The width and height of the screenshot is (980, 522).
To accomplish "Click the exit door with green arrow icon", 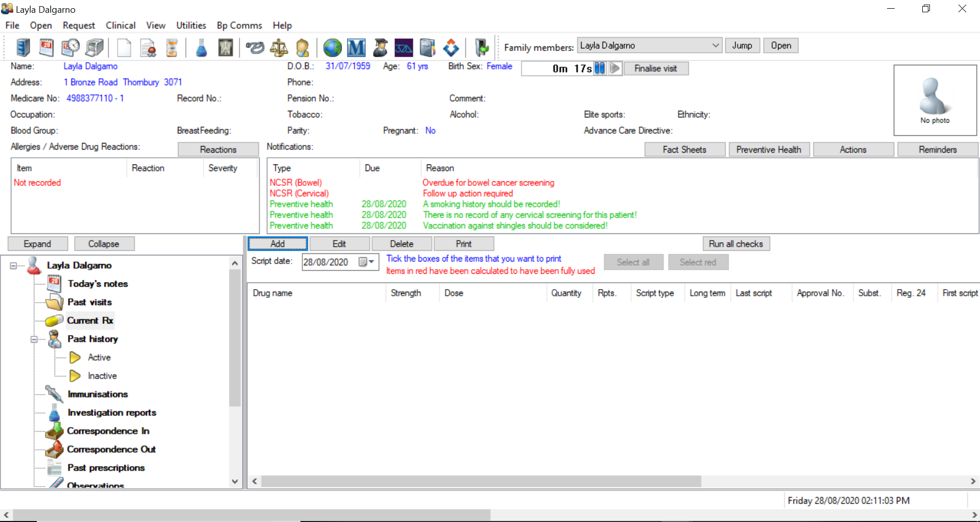I will pyautogui.click(x=481, y=48).
